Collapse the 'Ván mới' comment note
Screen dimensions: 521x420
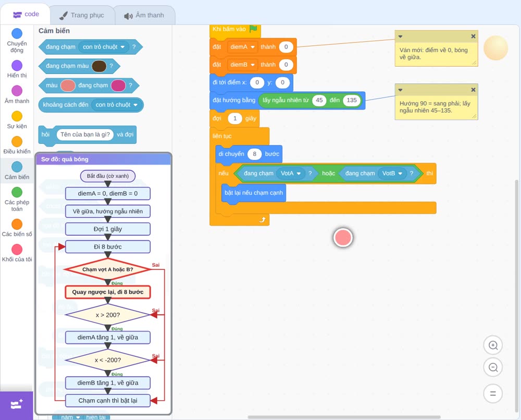click(x=400, y=36)
